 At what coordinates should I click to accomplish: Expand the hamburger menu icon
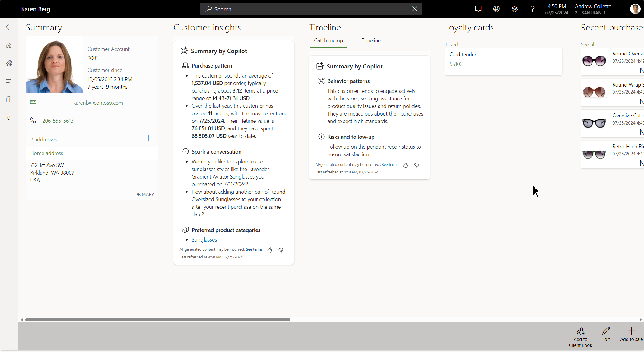[x=9, y=9]
